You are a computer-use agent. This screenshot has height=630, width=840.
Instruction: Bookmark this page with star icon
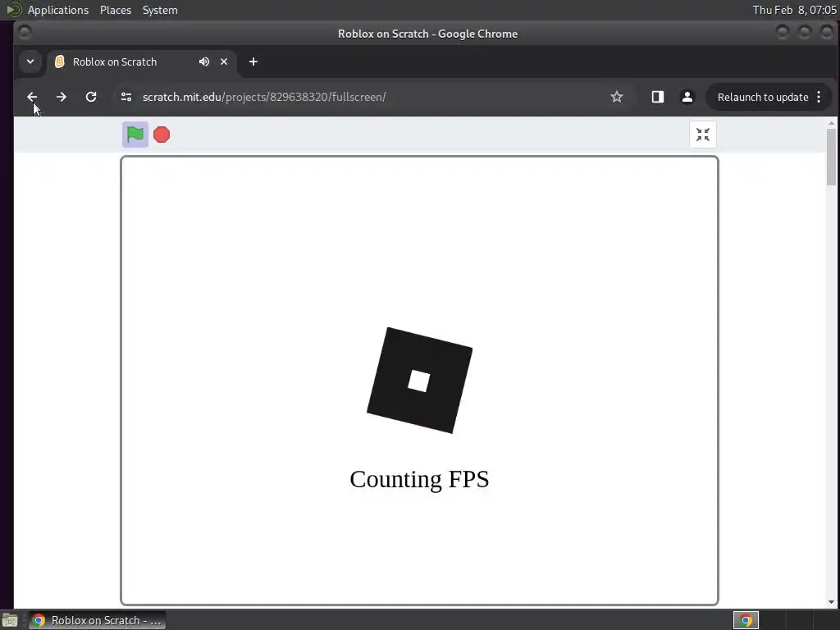point(617,97)
